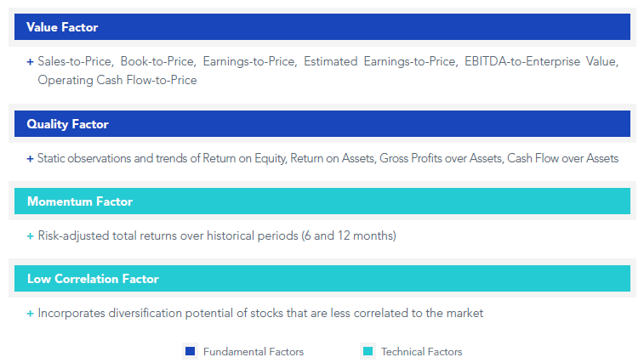This screenshot has height=363, width=644.
Task: Click the Momentum Factor header bar
Action: [x=322, y=201]
